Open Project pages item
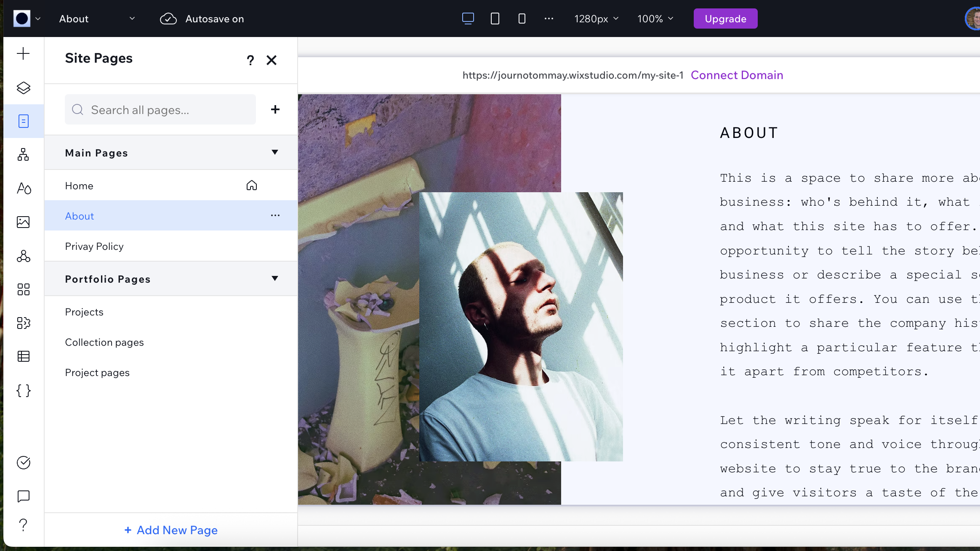The width and height of the screenshot is (980, 551). 171,372
